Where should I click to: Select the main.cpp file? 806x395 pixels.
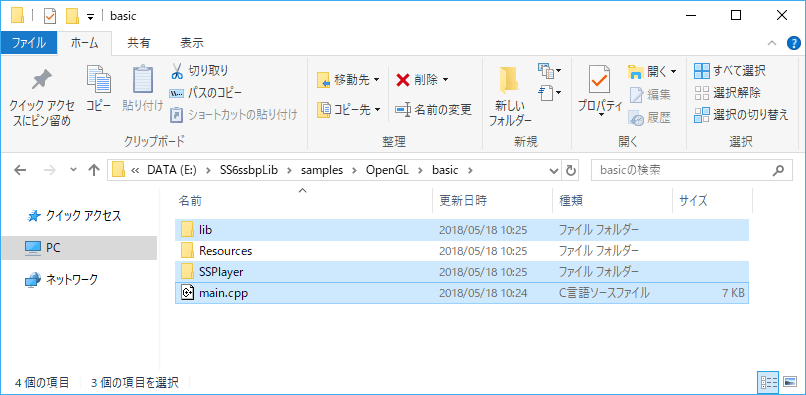[462, 293]
